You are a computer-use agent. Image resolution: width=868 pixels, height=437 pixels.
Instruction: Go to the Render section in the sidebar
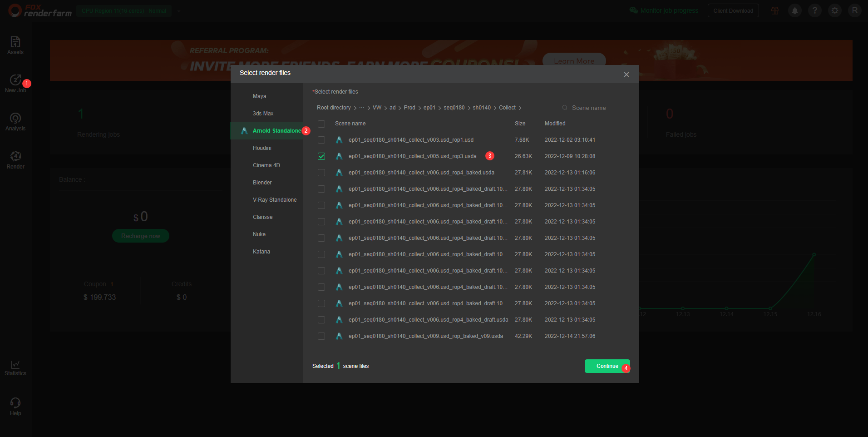[15, 160]
